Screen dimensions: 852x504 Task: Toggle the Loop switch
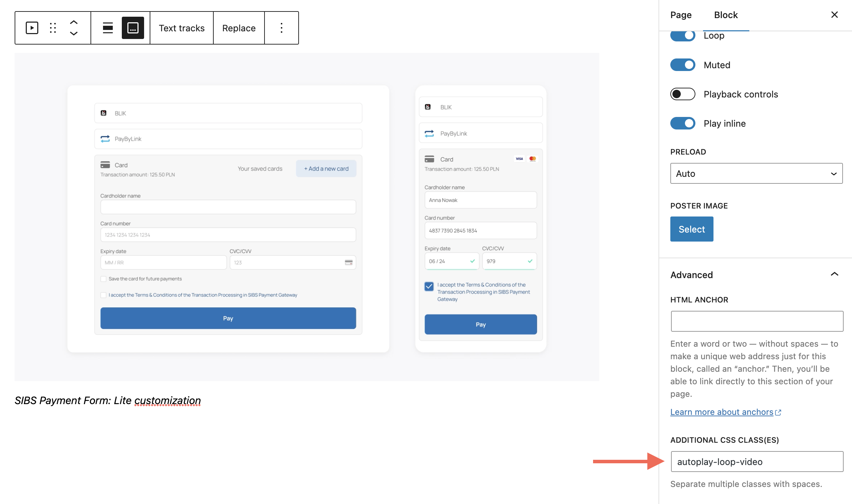(683, 36)
